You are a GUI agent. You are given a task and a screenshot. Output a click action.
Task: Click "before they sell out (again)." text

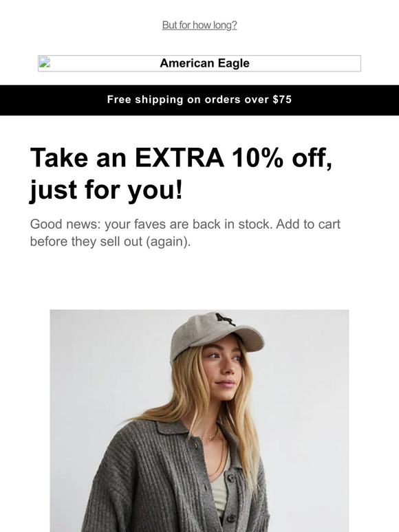(x=110, y=241)
